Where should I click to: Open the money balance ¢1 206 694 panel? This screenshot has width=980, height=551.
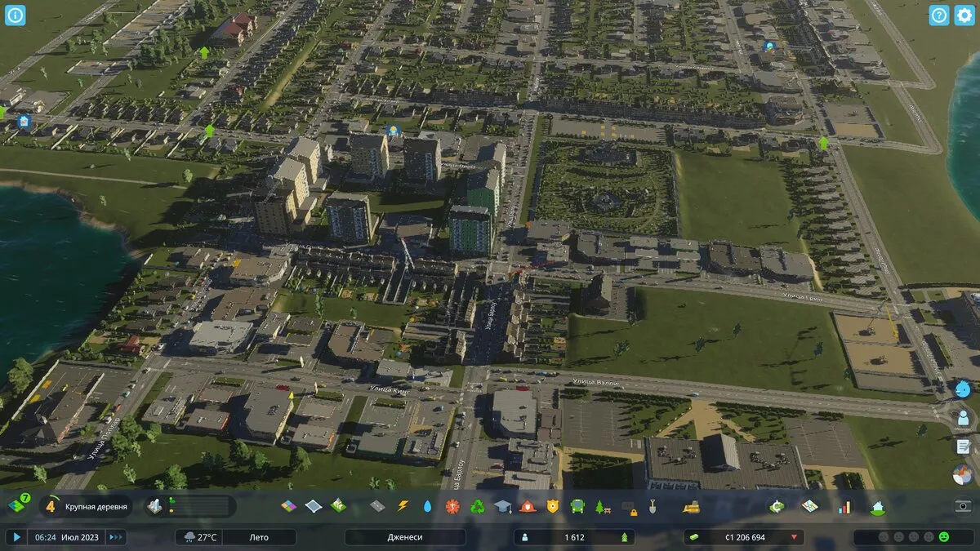[x=744, y=537]
